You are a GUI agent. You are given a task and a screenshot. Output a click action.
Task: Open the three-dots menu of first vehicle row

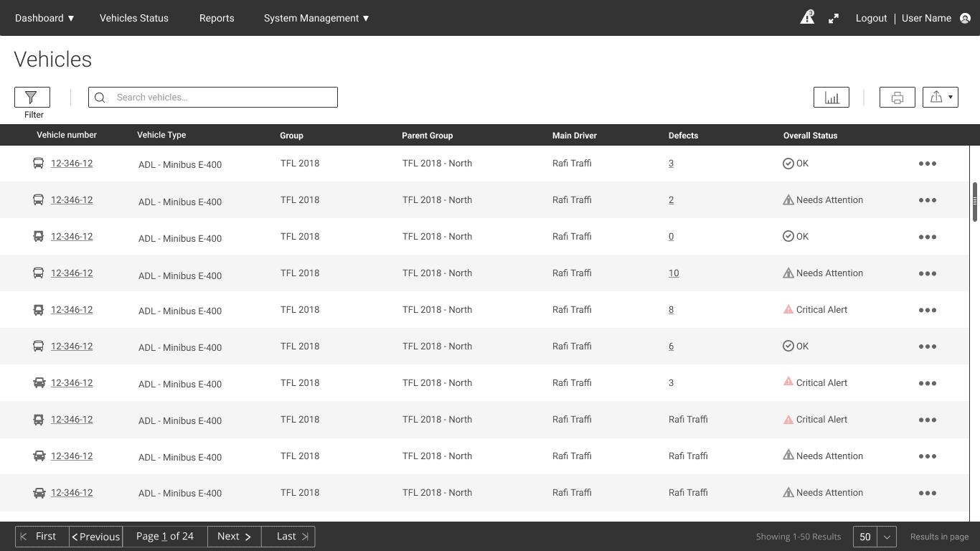(928, 164)
